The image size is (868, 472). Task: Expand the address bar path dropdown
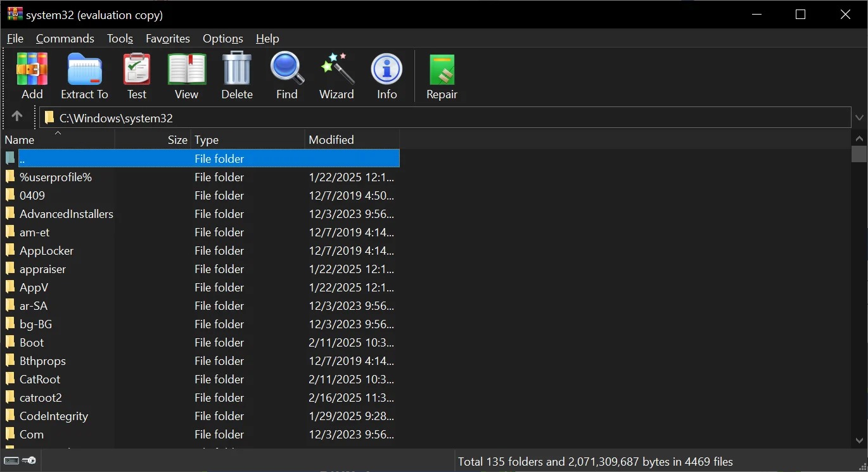859,118
